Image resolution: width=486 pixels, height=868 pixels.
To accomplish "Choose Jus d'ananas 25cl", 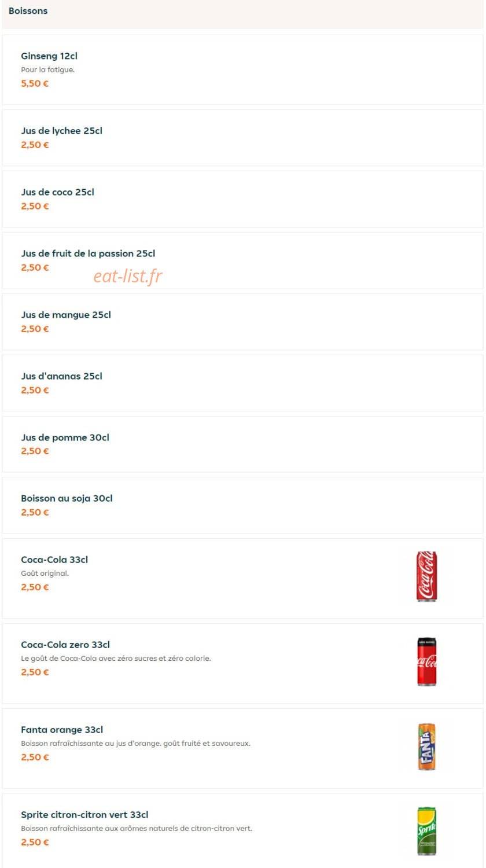I will click(242, 383).
